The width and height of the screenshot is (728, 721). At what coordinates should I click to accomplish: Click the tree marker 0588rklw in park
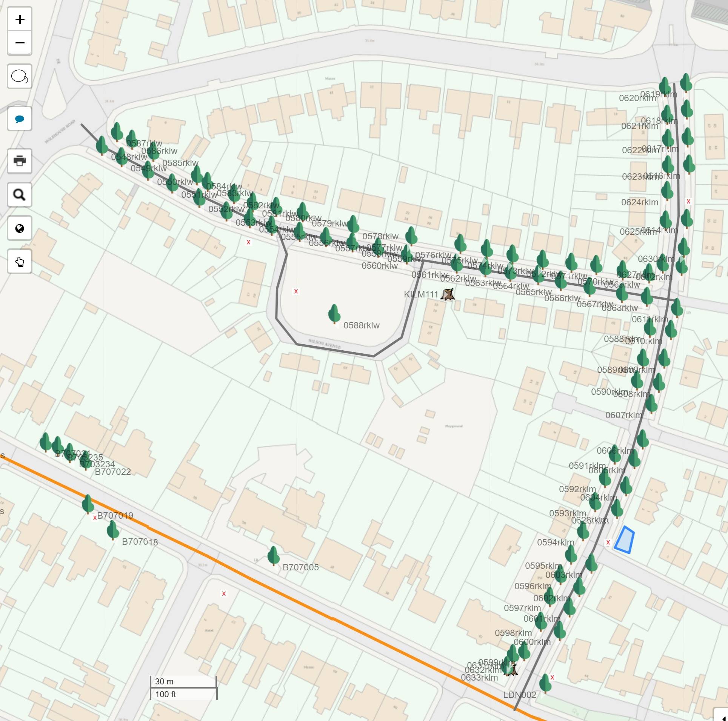[x=334, y=313]
